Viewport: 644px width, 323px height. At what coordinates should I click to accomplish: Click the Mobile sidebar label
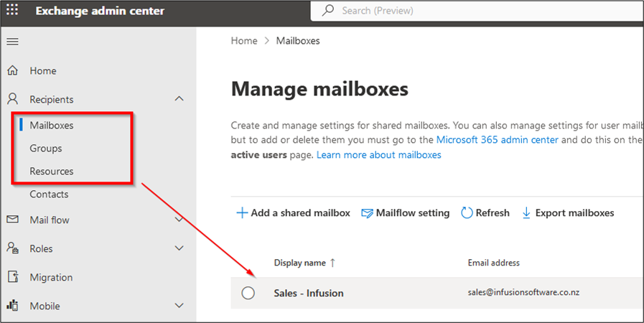click(45, 306)
